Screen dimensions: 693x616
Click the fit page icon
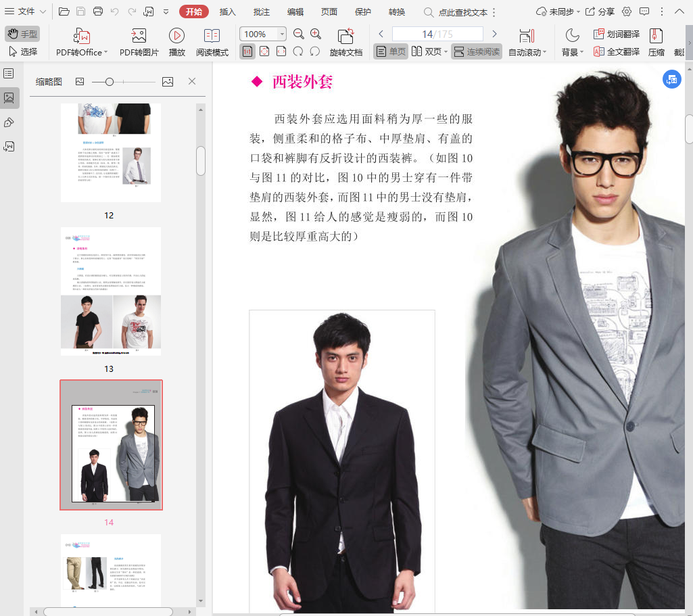[x=264, y=51]
